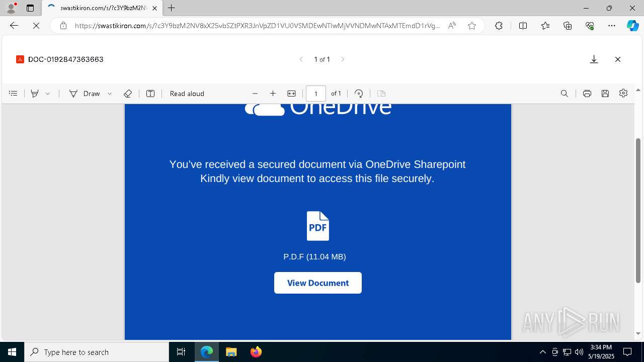Open notification center
This screenshot has width=644, height=362.
coord(627,352)
